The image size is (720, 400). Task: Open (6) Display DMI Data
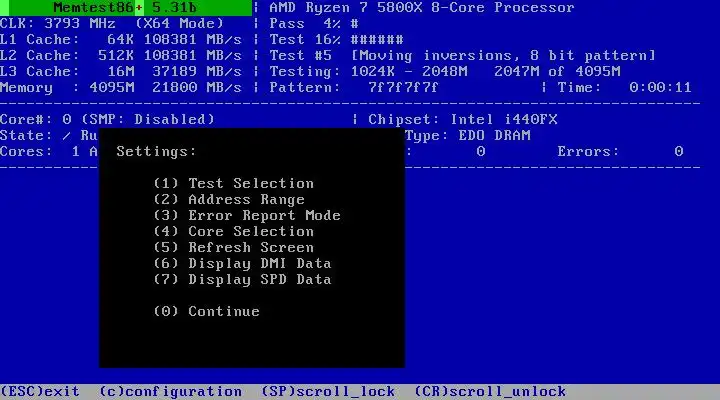242,264
